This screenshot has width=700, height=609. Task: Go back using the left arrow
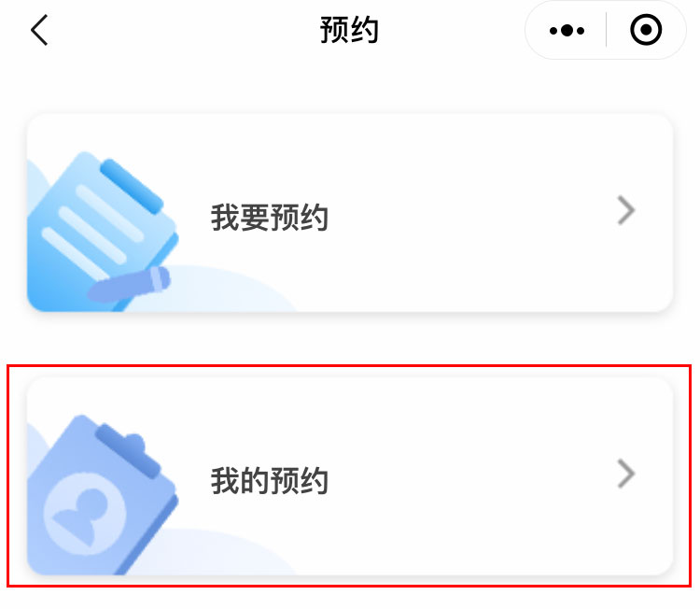tap(39, 30)
